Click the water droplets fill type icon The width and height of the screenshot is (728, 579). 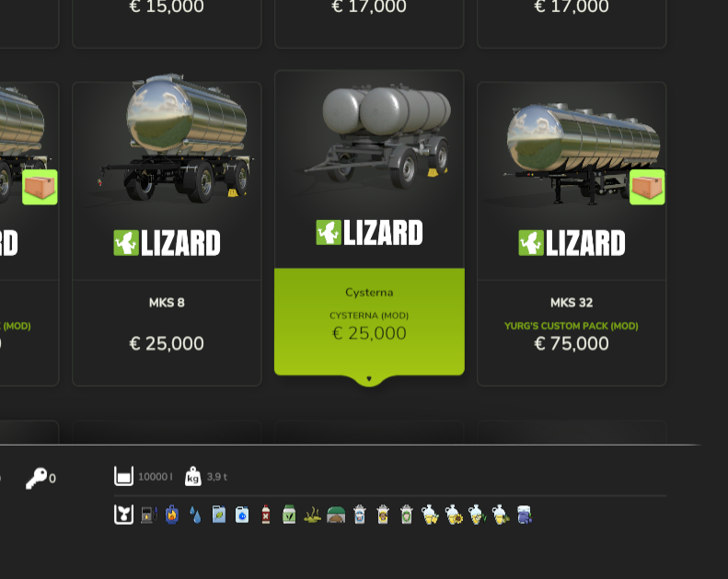click(195, 515)
